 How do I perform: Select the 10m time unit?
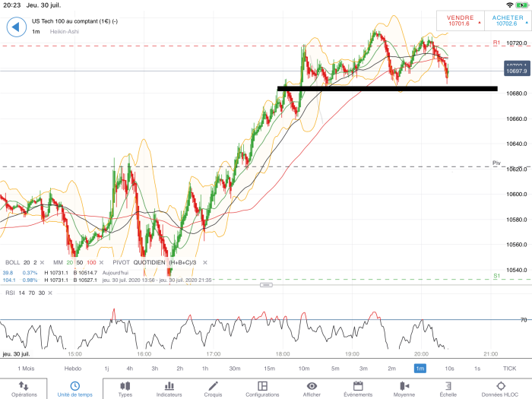(304, 369)
